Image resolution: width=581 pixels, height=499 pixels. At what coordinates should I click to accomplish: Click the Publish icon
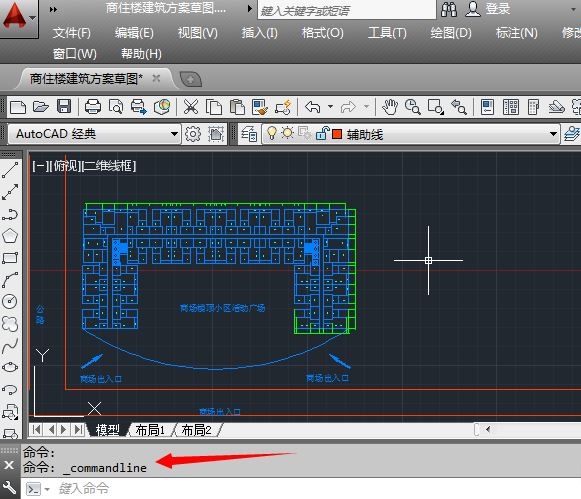tap(138, 107)
